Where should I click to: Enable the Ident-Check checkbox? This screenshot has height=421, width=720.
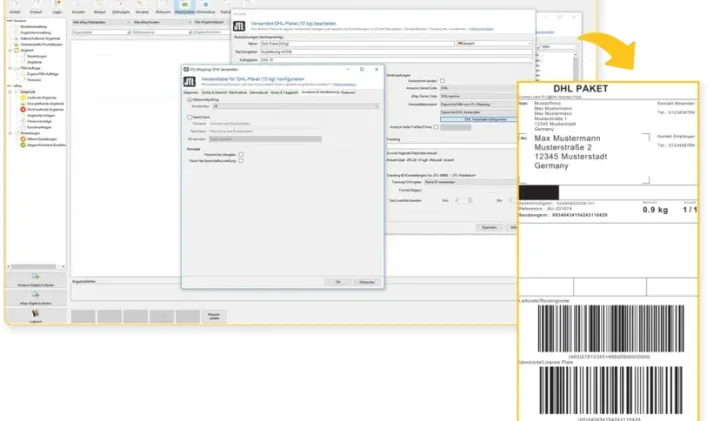pyautogui.click(x=190, y=118)
